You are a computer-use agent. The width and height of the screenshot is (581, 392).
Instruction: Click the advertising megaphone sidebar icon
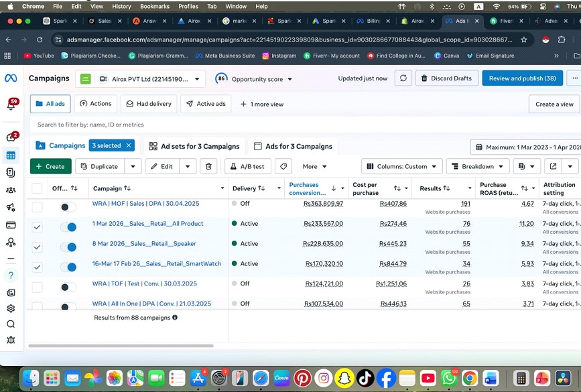click(11, 208)
